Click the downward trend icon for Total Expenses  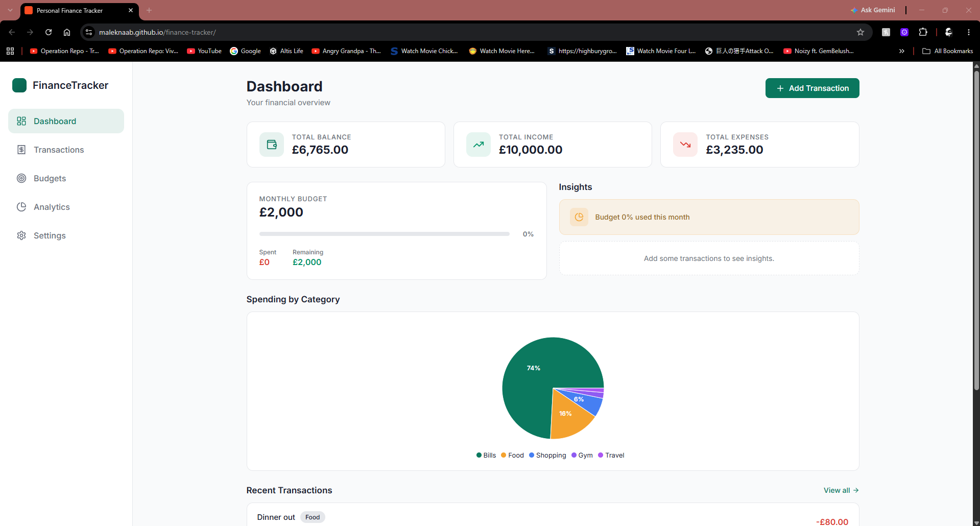pos(685,145)
